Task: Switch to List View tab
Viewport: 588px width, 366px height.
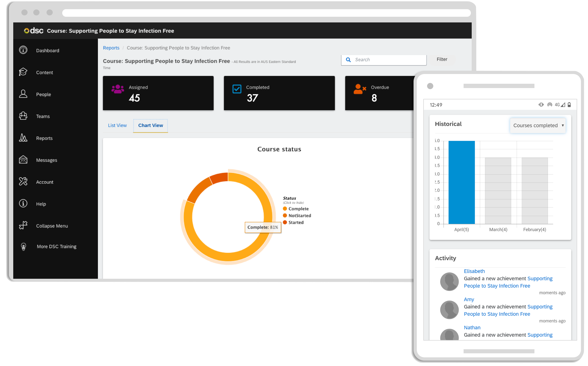Action: (x=117, y=125)
